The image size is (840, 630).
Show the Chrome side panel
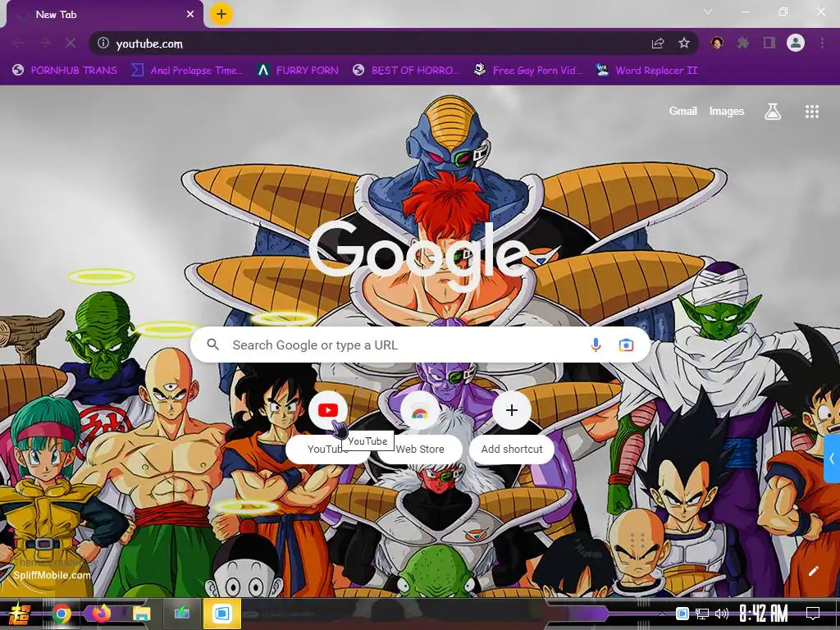[769, 43]
